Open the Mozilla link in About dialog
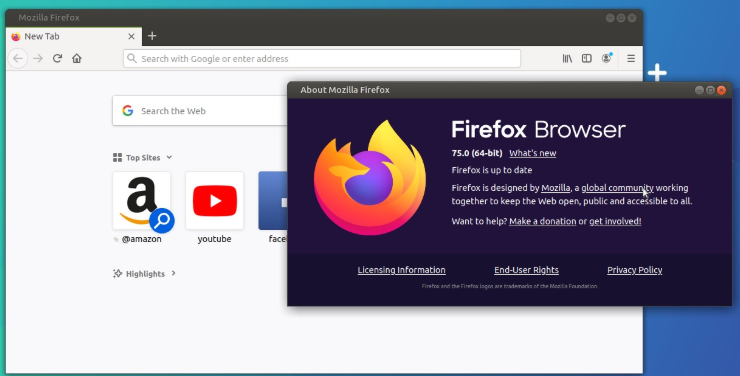The image size is (740, 376). [x=555, y=188]
